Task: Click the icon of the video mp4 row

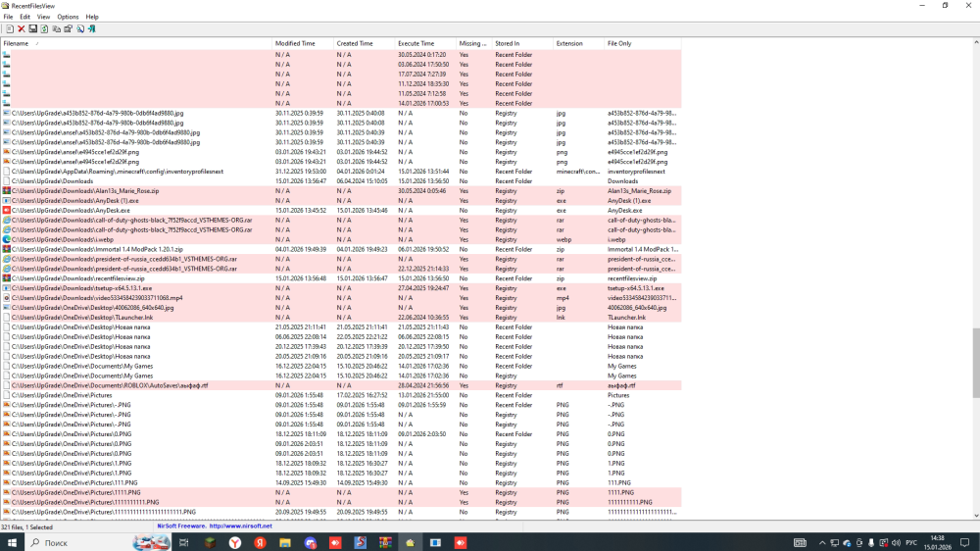Action: [6, 298]
